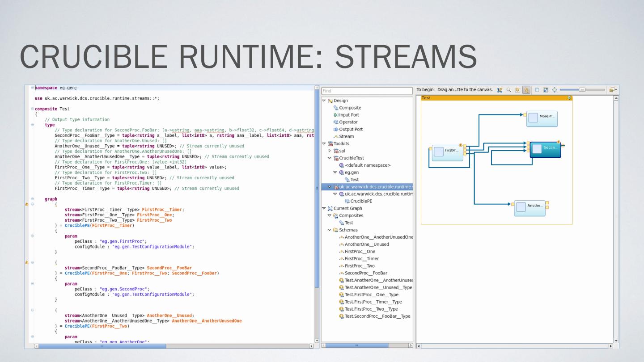The image size is (644, 362).
Task: Collapse the Schemas folder
Action: [330, 230]
